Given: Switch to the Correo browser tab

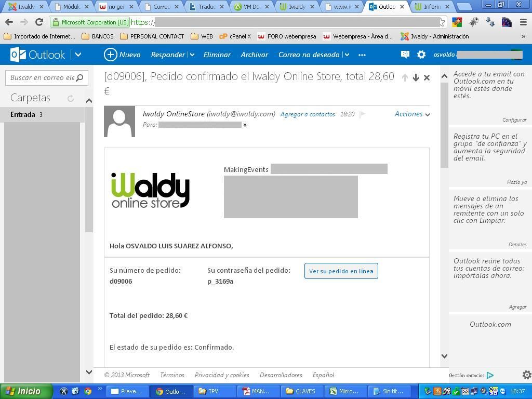Looking at the screenshot, I should click(x=162, y=6).
